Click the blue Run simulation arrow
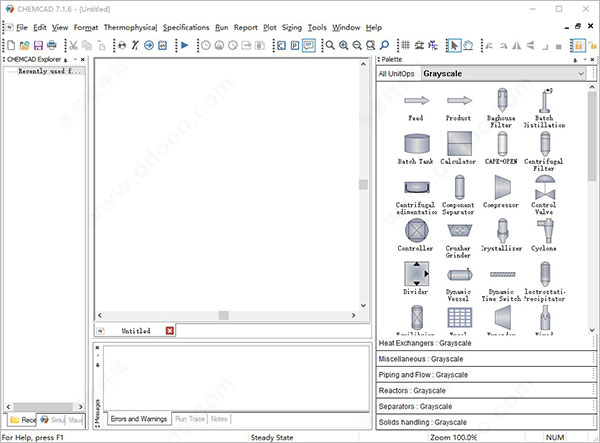Viewport: 600px width, 443px height. (184, 46)
